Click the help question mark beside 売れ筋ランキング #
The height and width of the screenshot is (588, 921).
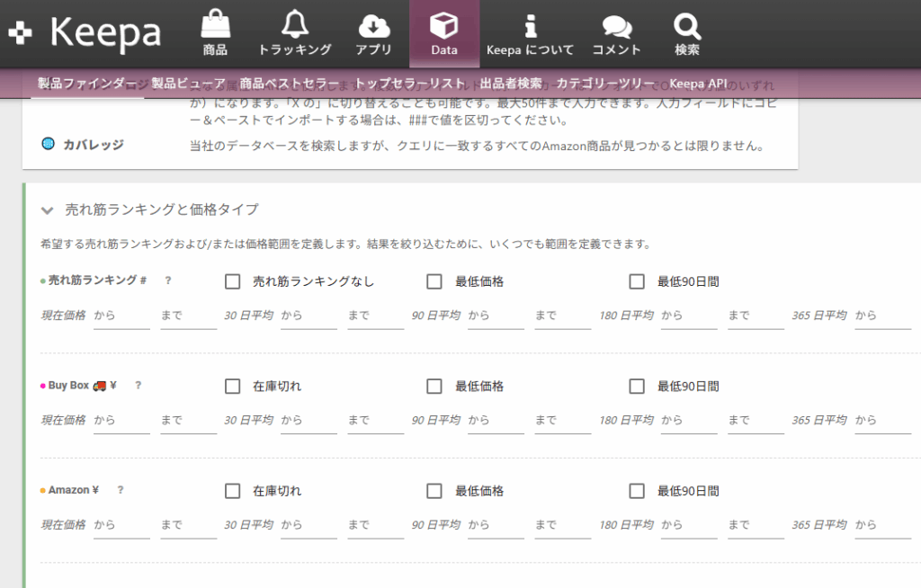[x=168, y=281]
